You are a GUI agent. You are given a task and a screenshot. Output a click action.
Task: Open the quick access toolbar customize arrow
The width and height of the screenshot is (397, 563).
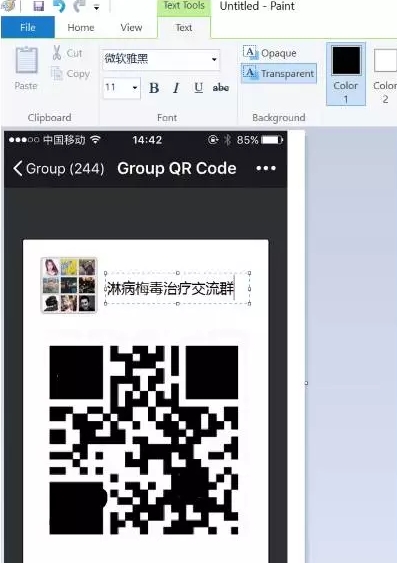click(97, 7)
